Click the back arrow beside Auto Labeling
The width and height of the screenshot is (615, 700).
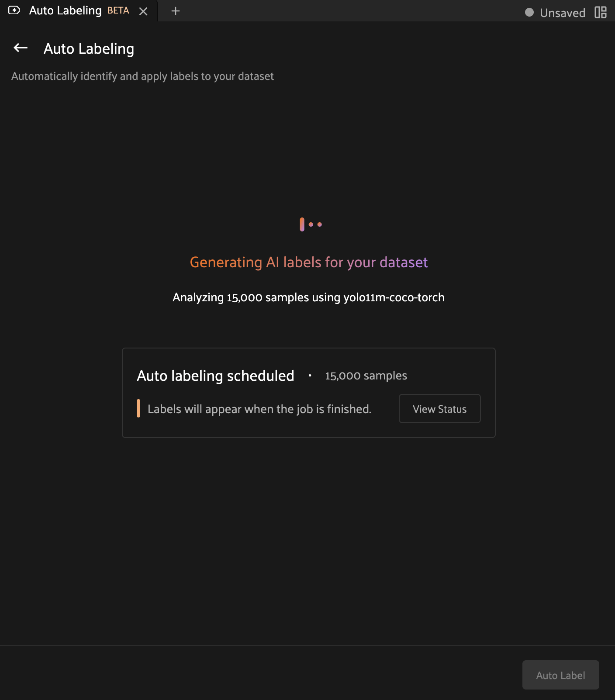20,48
